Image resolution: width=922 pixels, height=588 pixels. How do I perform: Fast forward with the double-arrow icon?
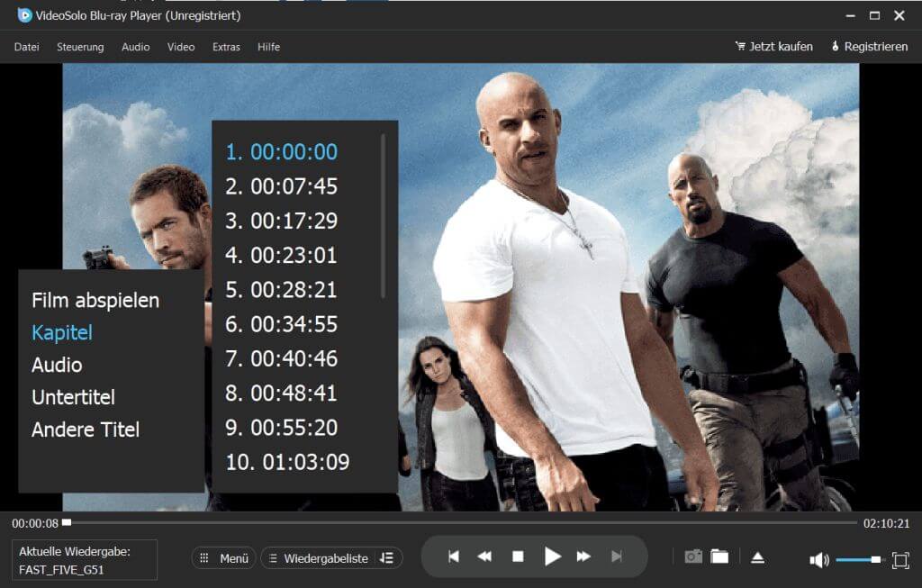tap(585, 556)
